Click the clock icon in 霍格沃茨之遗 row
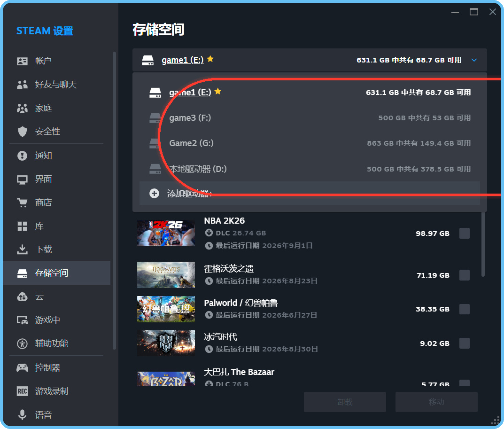The image size is (504, 429). click(209, 281)
